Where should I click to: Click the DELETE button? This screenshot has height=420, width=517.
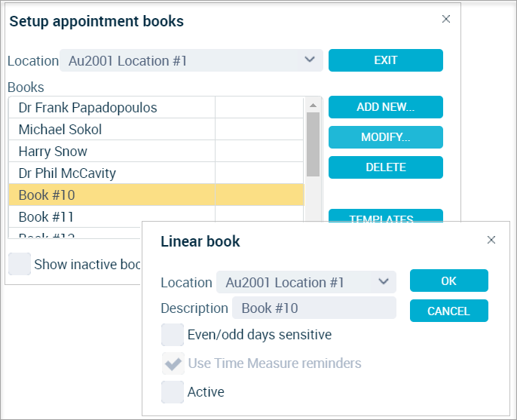click(385, 167)
